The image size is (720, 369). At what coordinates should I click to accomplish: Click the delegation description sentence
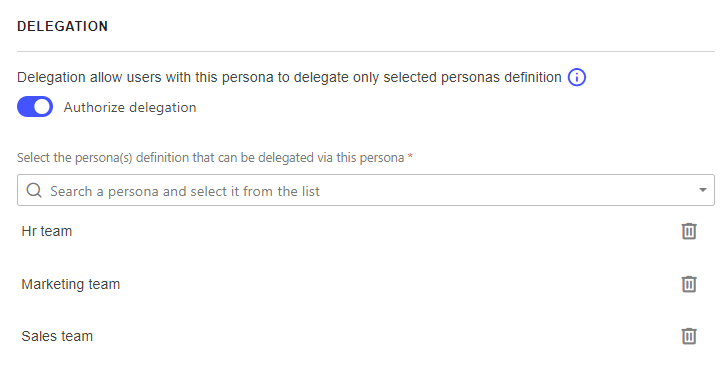289,77
